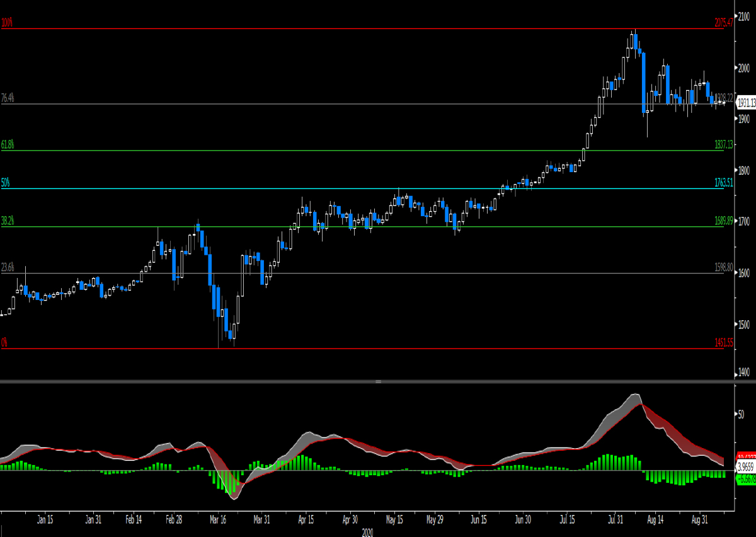Select the 23.6% retracement label
The height and width of the screenshot is (537, 756).
click(x=8, y=267)
